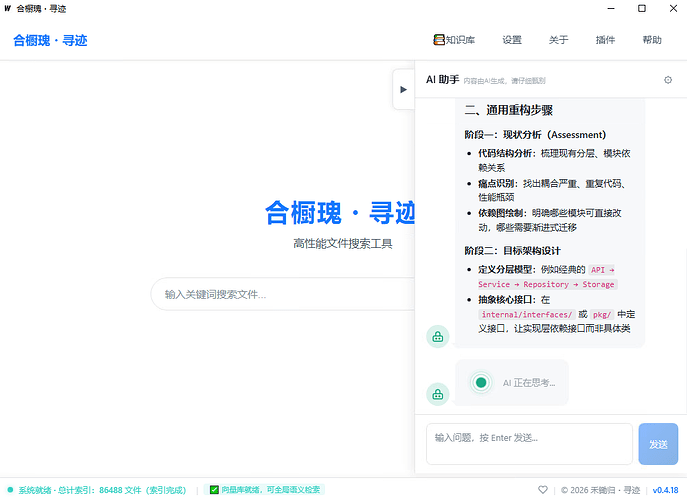The width and height of the screenshot is (687, 500).
Task: Open the 插件 plugins menu
Action: [x=605, y=40]
